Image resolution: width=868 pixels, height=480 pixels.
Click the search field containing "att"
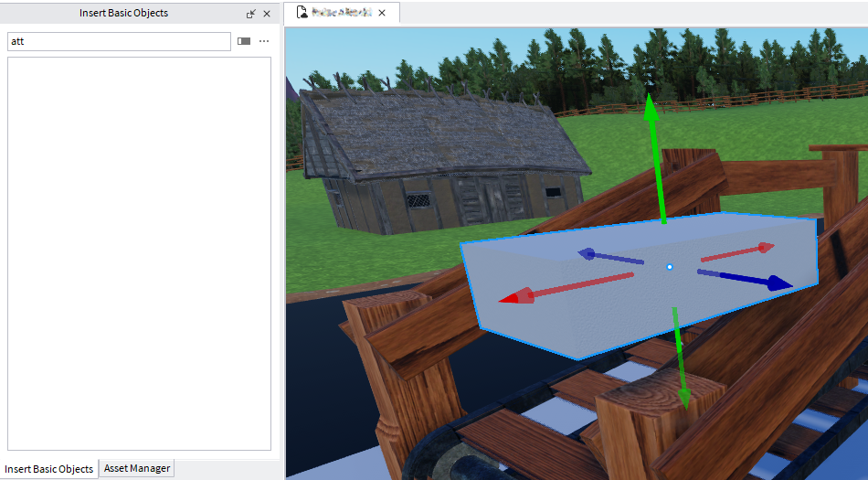(119, 41)
